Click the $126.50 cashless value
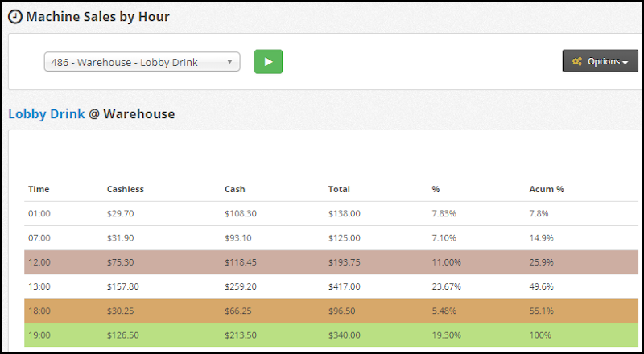644x354 pixels. pyautogui.click(x=123, y=335)
